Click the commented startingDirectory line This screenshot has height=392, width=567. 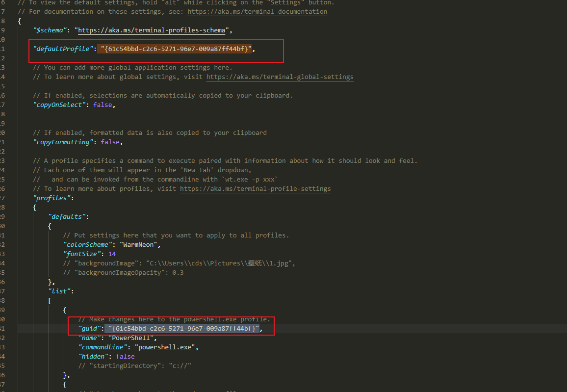[135, 366]
